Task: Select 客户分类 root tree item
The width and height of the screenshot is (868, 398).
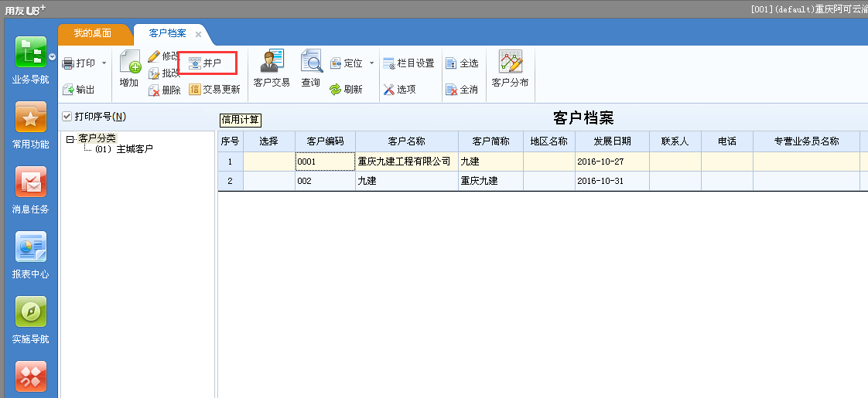Action: [97, 138]
